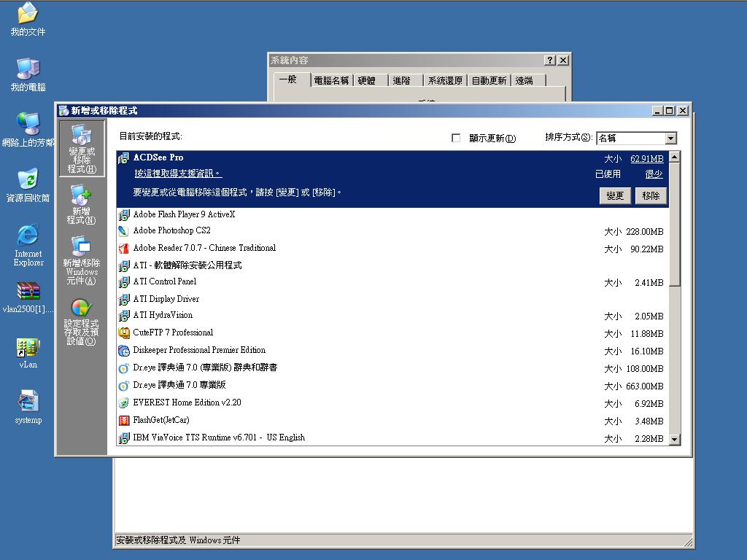
Task: Switch to 電腦名稱 tab in 系統內容
Action: 331,80
